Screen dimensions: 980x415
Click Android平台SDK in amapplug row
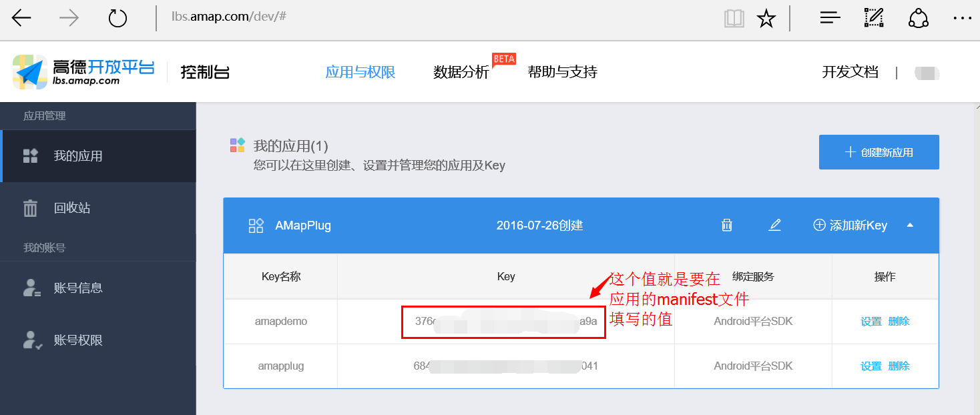pos(753,366)
